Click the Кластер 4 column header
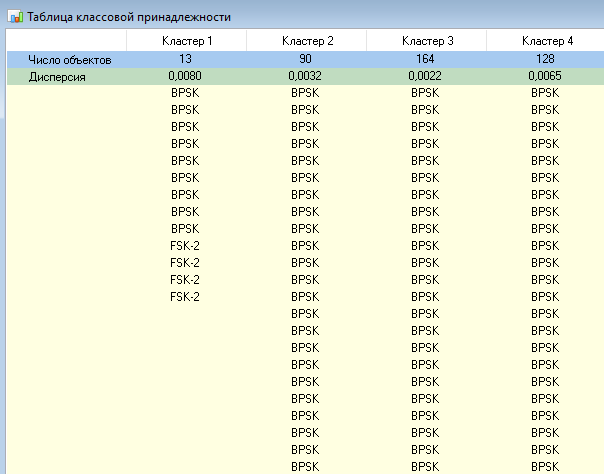The width and height of the screenshot is (604, 474). (546, 41)
